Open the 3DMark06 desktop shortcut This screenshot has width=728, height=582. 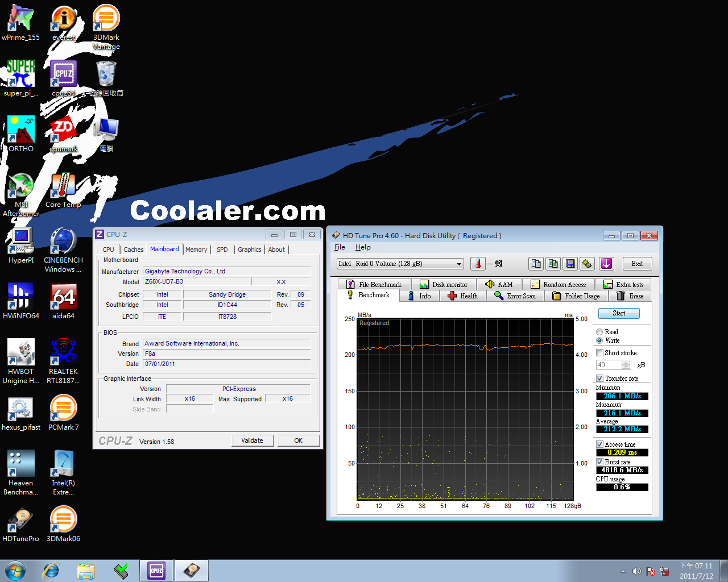(x=64, y=524)
